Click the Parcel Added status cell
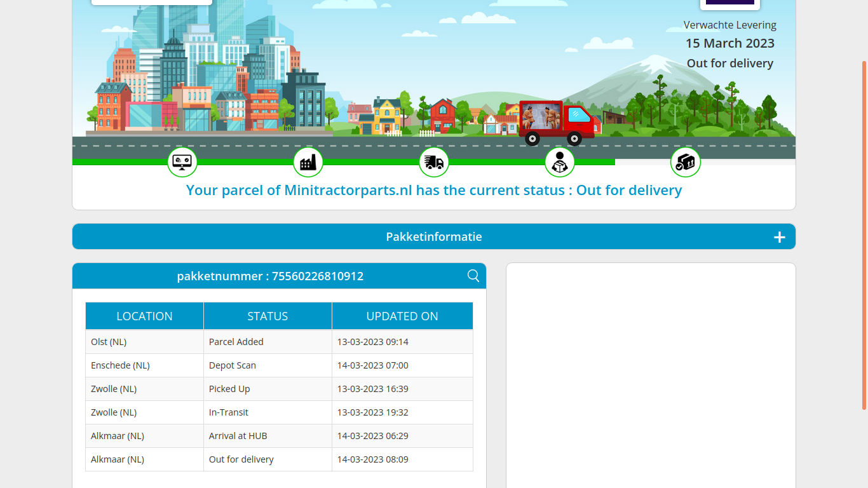Screen dimensions: 868x488 [x=268, y=342]
